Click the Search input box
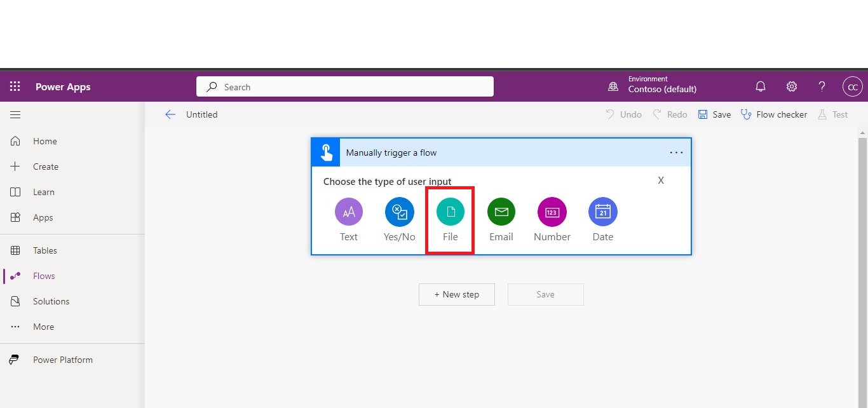 (344, 87)
